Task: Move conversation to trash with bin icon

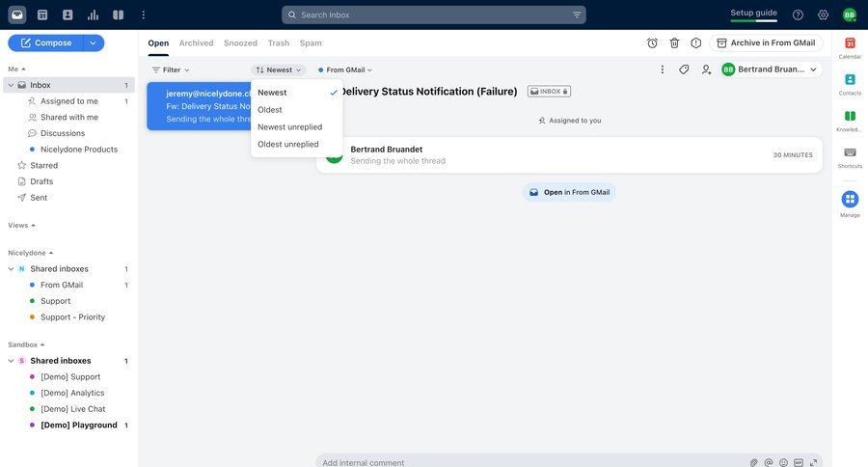Action: pos(674,42)
